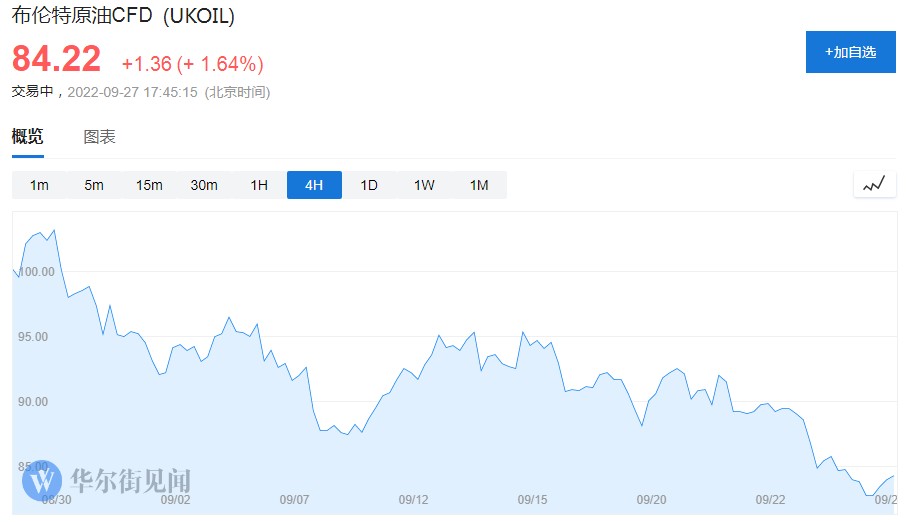
Task: Click the Wallstreetcn watermark logo
Action: (x=107, y=482)
